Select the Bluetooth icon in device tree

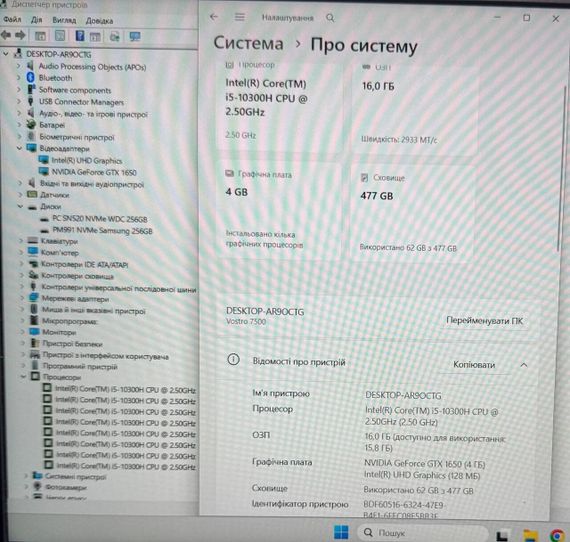(31, 77)
